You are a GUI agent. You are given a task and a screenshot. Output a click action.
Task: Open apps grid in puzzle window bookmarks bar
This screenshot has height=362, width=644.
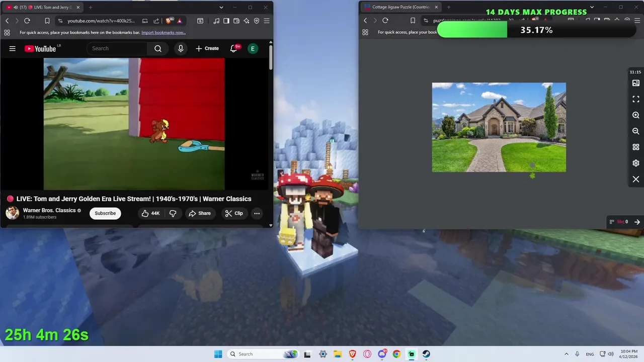click(x=365, y=32)
